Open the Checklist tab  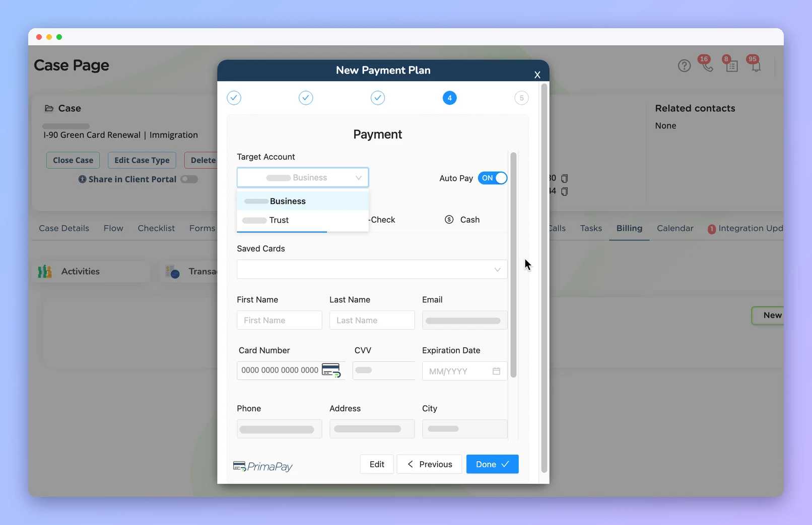point(156,228)
